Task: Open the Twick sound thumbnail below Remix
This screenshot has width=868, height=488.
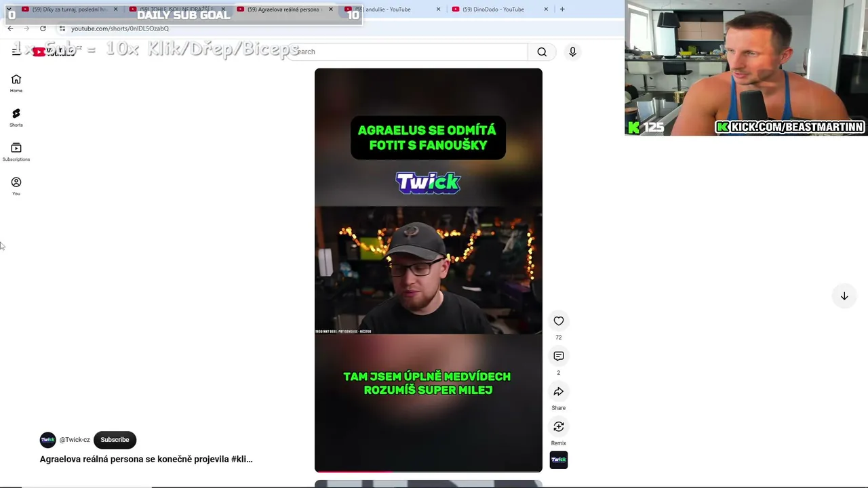Action: click(559, 460)
